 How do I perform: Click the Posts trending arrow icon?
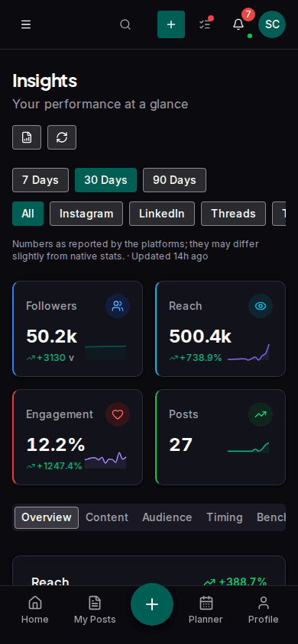[261, 414]
